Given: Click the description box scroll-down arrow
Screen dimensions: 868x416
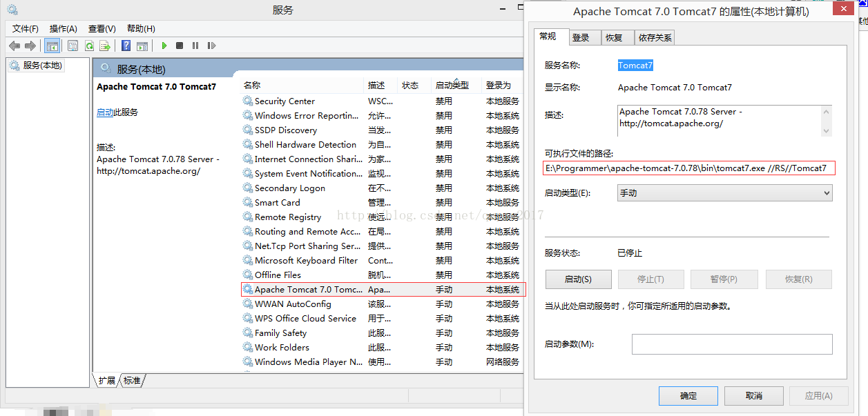Looking at the screenshot, I should click(x=826, y=130).
